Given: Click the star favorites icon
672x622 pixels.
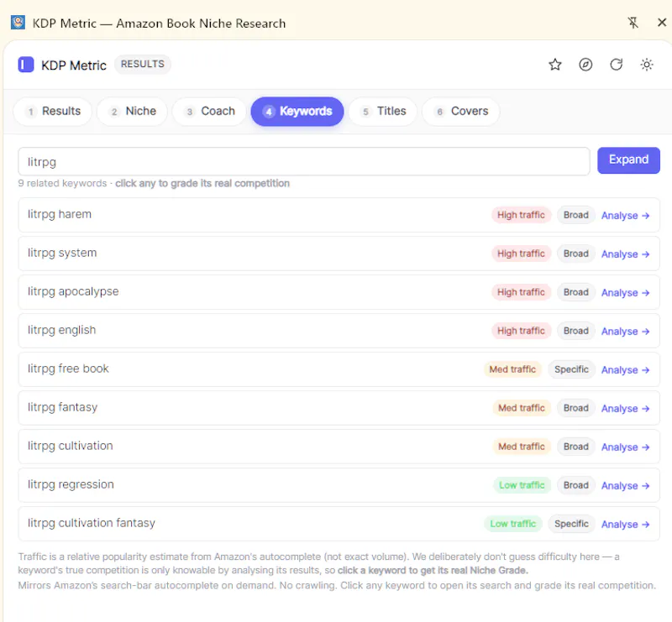Looking at the screenshot, I should 555,65.
